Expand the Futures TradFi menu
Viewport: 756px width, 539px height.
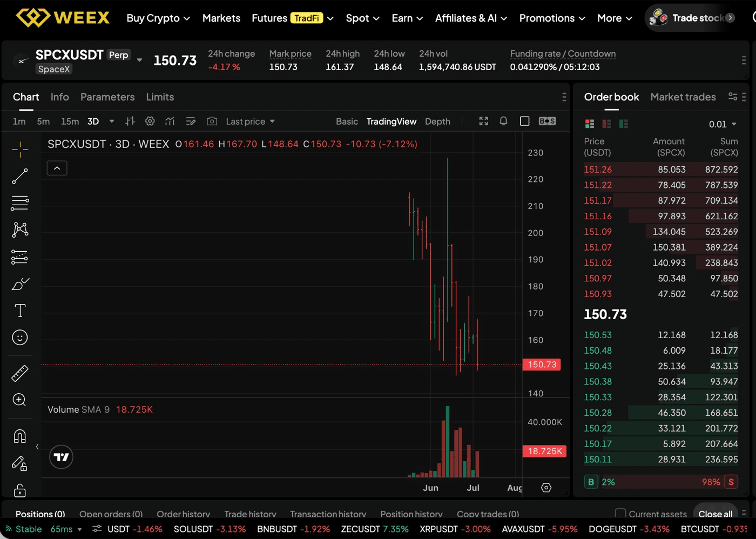tap(293, 18)
